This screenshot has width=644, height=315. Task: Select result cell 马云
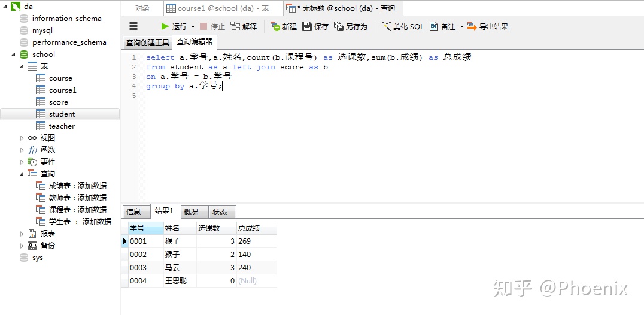coord(180,268)
